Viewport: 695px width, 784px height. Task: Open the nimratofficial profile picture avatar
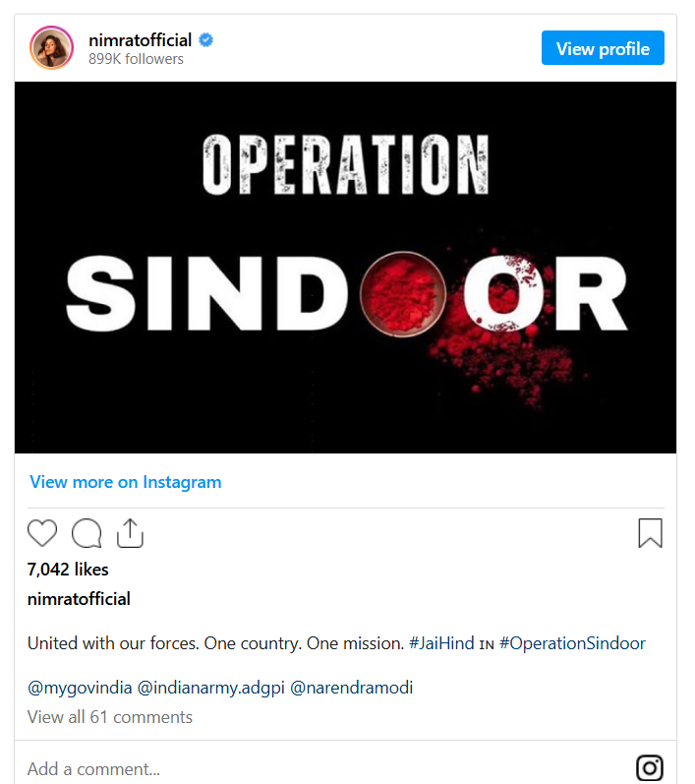click(51, 48)
